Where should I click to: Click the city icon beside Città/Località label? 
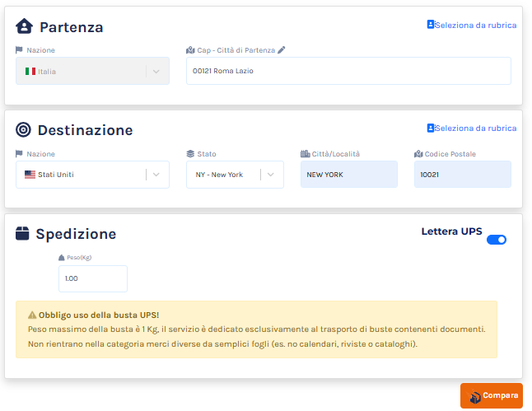(x=305, y=154)
